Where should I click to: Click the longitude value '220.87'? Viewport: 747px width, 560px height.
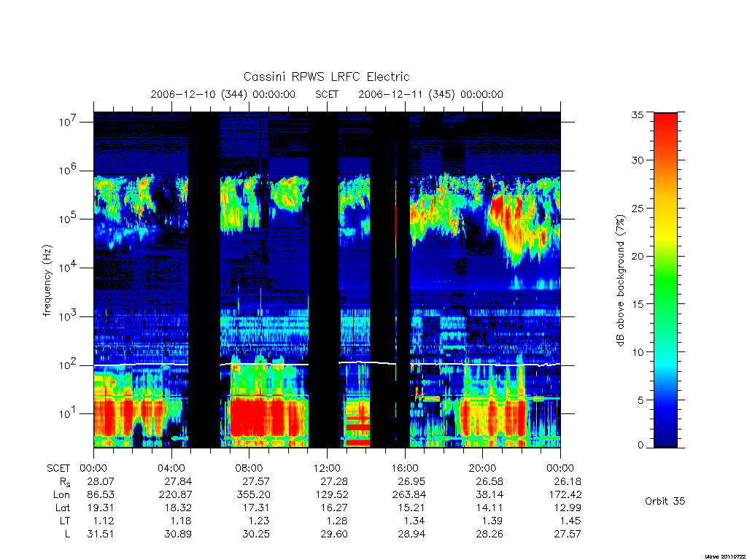(x=175, y=495)
